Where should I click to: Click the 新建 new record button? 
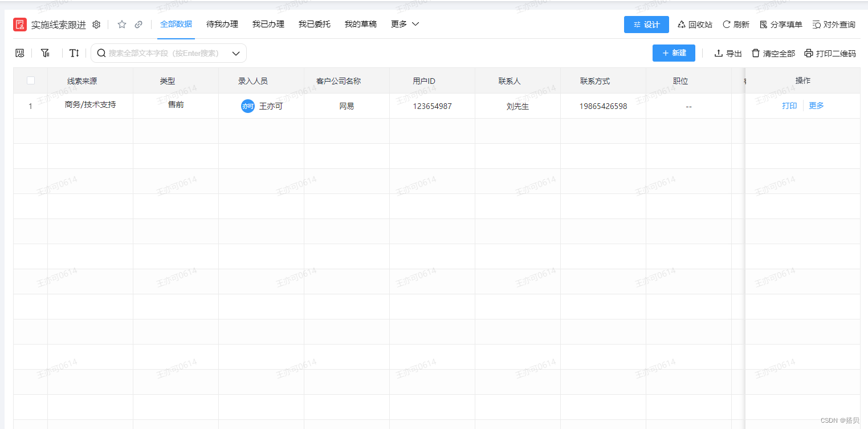pyautogui.click(x=674, y=53)
